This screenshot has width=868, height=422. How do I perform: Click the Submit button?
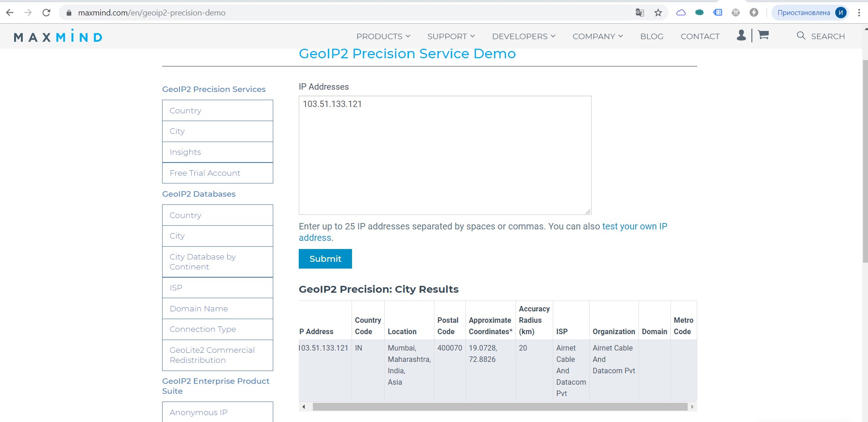point(325,259)
